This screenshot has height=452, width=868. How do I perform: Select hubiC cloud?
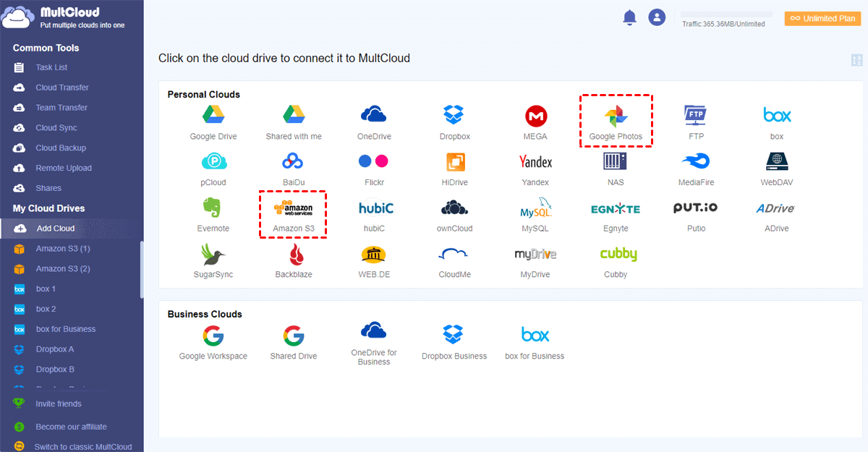coord(374,214)
